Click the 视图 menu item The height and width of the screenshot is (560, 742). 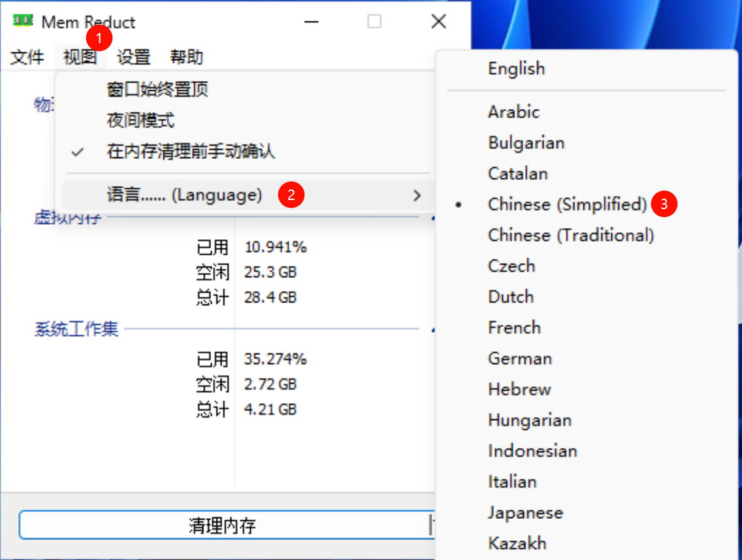pyautogui.click(x=80, y=57)
